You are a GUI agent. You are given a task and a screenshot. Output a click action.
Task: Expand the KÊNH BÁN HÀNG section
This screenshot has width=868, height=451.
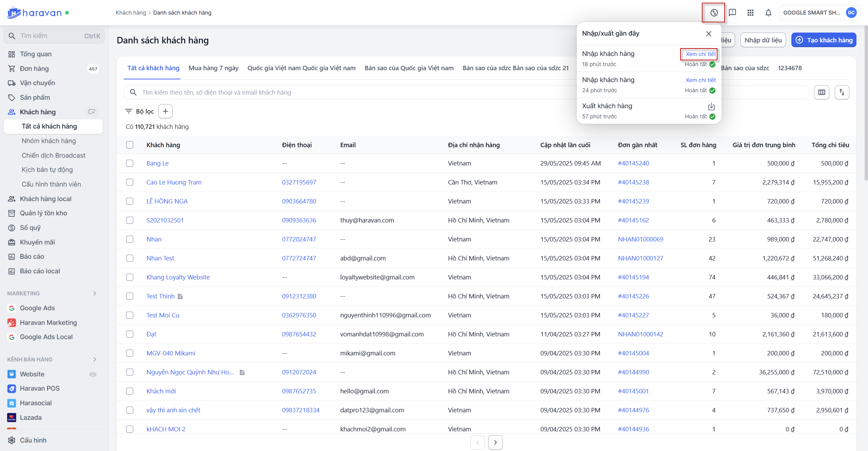[95, 359]
